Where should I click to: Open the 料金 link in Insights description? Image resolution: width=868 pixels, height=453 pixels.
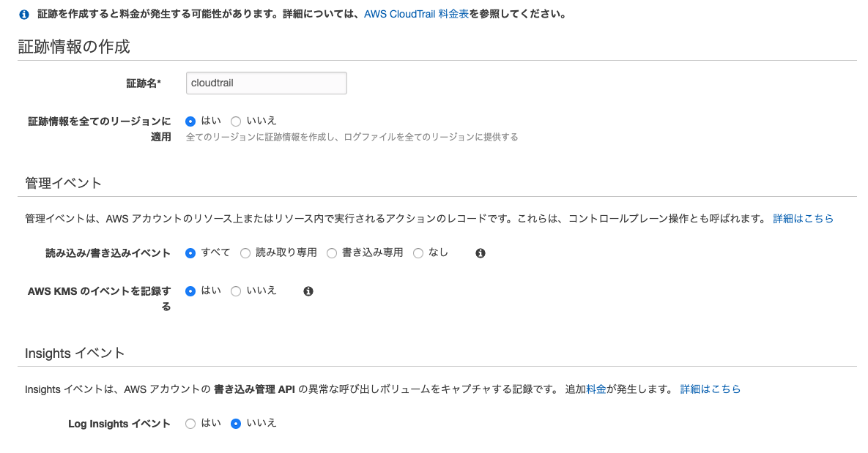pos(596,389)
